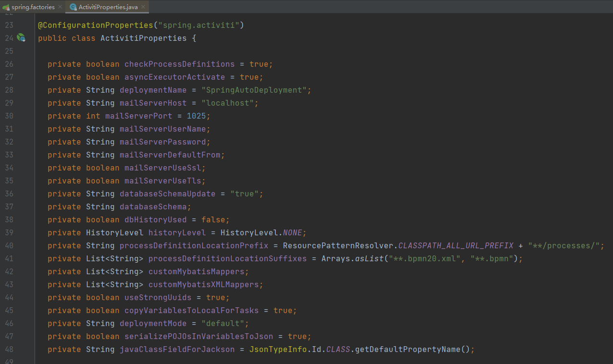This screenshot has height=364, width=613.
Task: Click the mailServerUserName field
Action: pyautogui.click(x=163, y=129)
